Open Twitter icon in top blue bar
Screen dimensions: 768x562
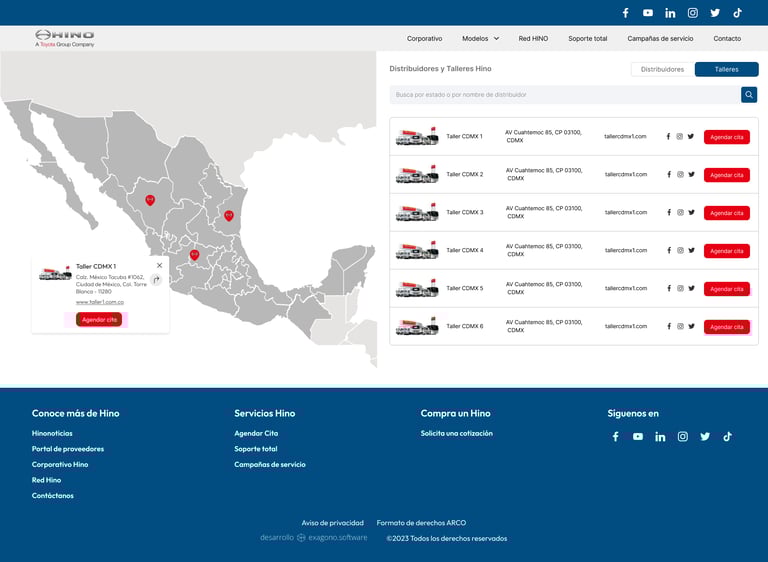tap(715, 13)
